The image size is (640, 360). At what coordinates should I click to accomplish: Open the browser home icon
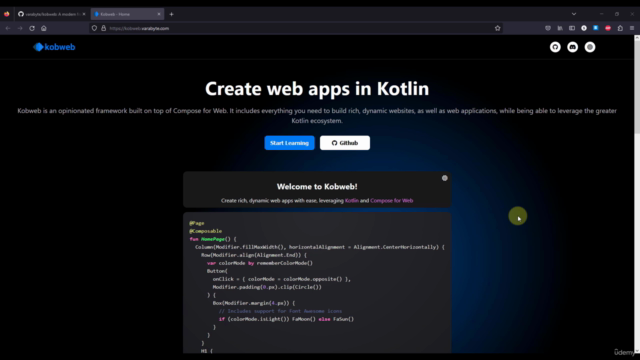[x=44, y=28]
